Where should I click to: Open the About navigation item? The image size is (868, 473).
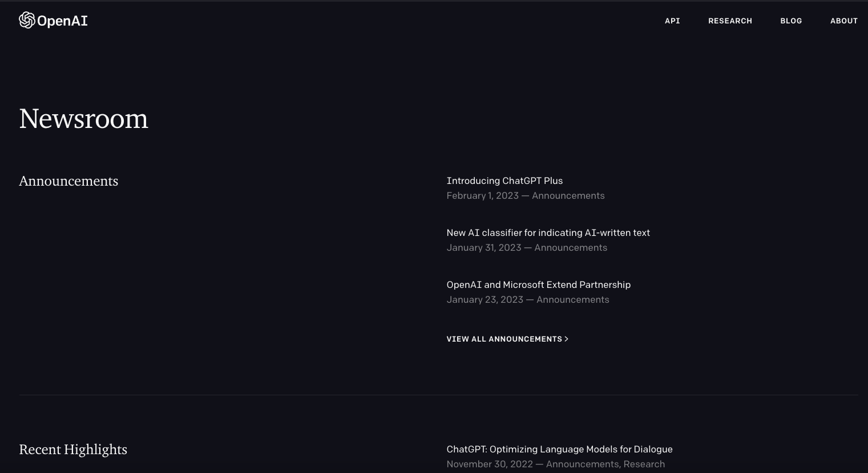844,21
